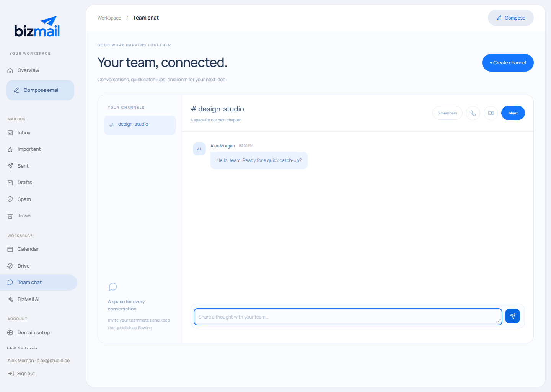Click the message 'Hello, team. Ready for a quick catch-up?'
Screen dimensions: 551x392
point(259,160)
